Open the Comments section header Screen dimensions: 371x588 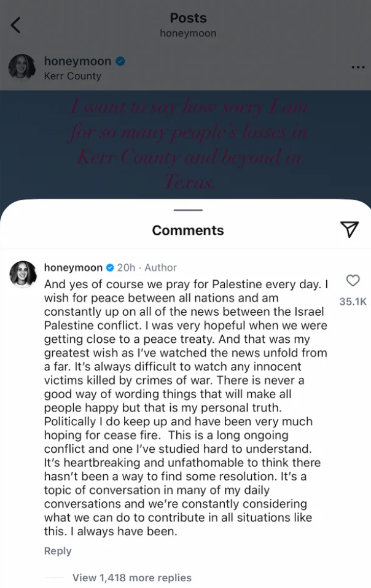tap(187, 230)
